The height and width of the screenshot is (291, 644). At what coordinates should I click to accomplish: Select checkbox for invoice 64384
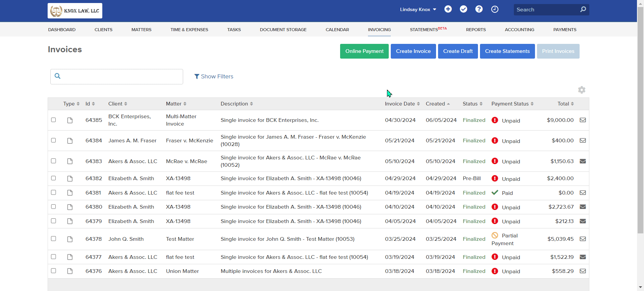(x=53, y=140)
